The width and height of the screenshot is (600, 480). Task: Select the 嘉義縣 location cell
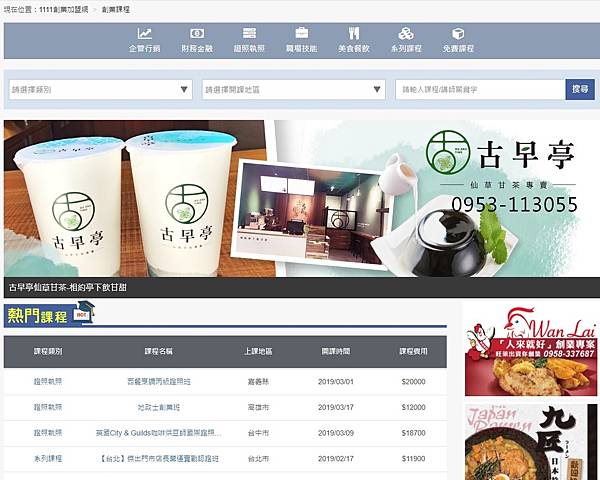click(258, 382)
